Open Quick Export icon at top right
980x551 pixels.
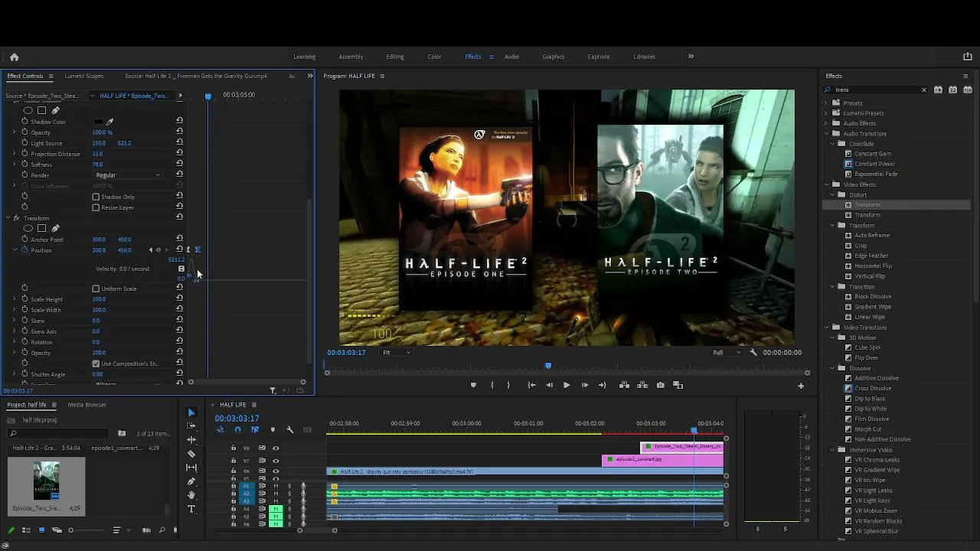[x=968, y=57]
